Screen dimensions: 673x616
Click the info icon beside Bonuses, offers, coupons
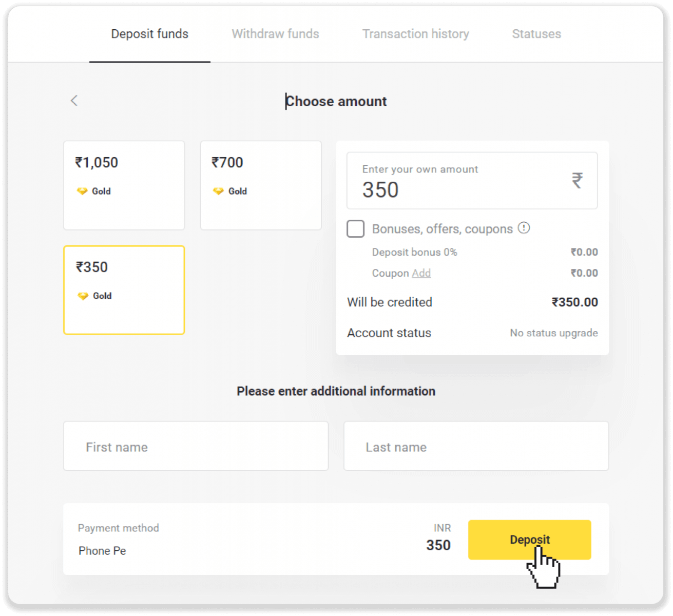524,228
